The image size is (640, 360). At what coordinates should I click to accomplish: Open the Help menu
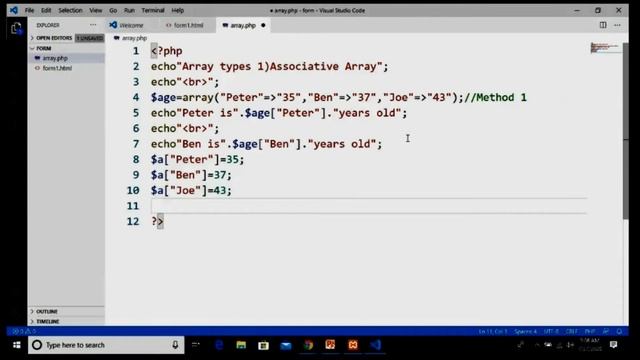pos(178,10)
